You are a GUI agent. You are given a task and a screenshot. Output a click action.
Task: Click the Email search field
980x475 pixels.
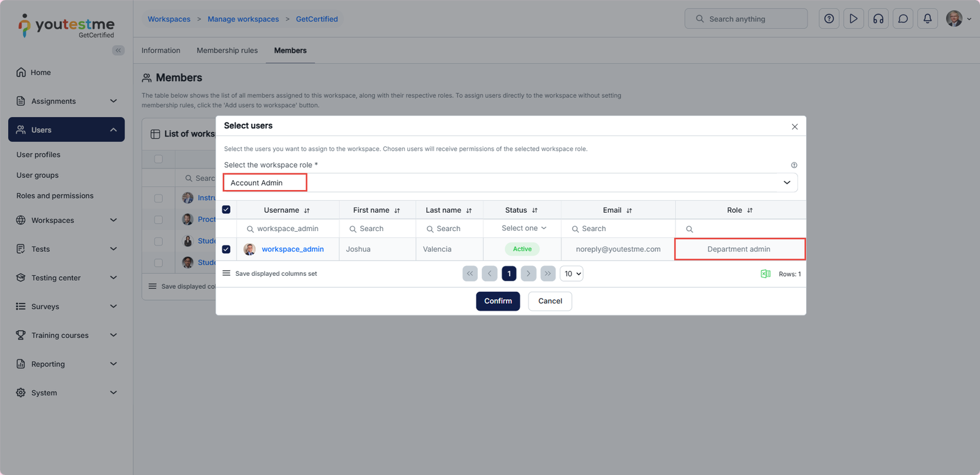[619, 229]
